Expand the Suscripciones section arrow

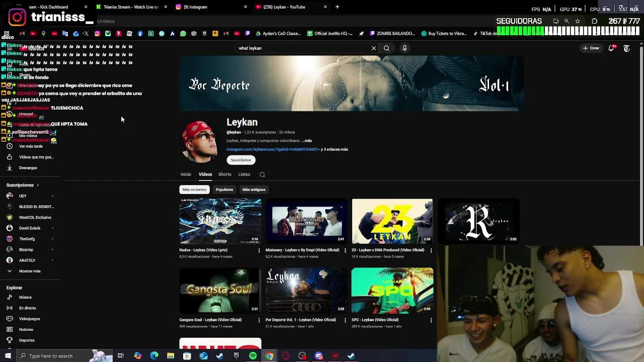click(x=37, y=185)
